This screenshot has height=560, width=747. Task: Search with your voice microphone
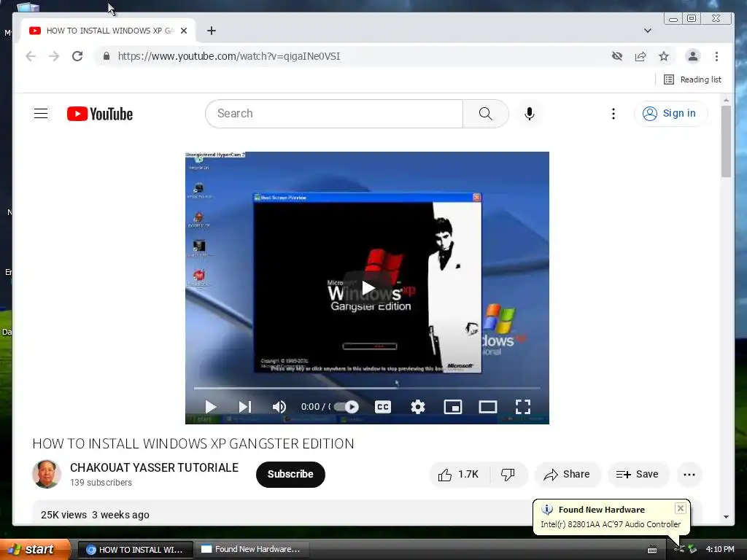[530, 113]
